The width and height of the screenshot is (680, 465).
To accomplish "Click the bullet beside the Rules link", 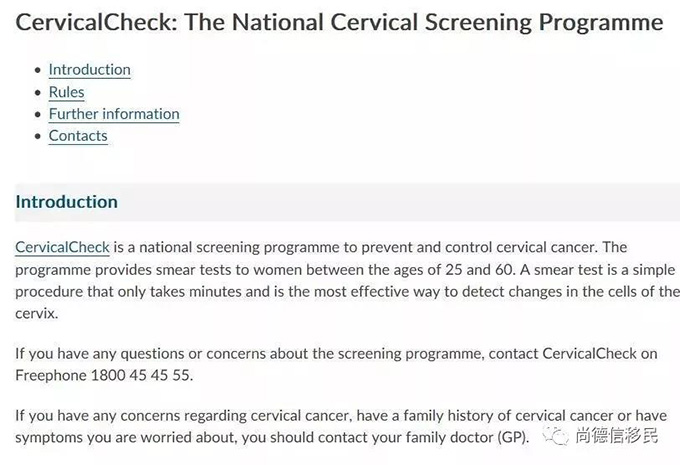I will [x=38, y=92].
